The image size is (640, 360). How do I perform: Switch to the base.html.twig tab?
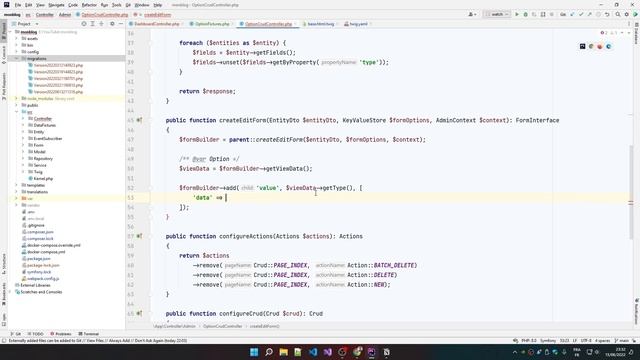(x=320, y=24)
